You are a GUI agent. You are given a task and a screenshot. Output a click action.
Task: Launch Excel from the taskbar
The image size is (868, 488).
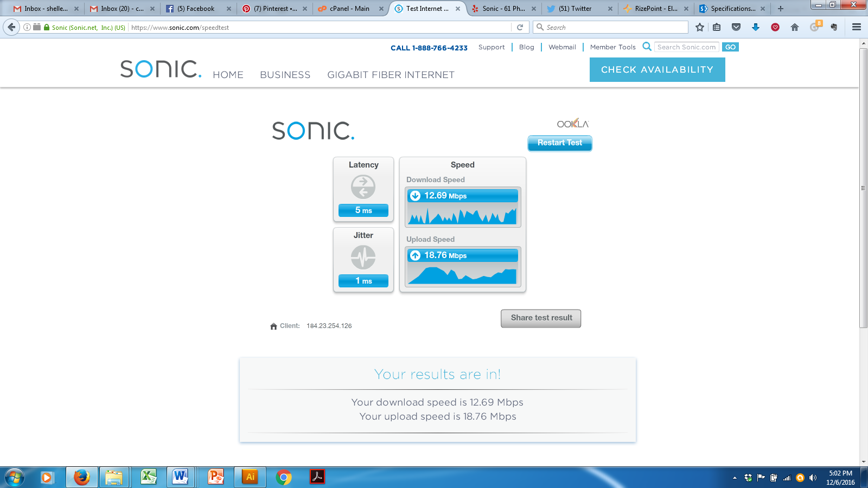click(x=148, y=477)
